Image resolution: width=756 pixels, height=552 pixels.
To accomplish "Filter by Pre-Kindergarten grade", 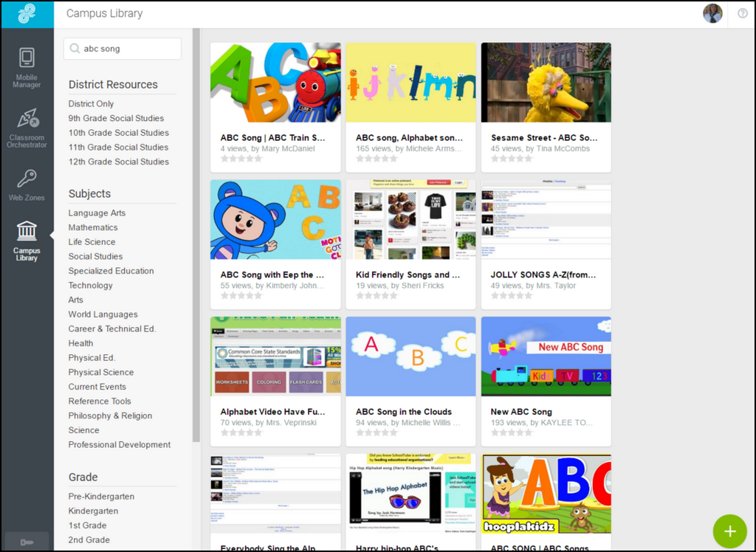I will pyautogui.click(x=101, y=496).
